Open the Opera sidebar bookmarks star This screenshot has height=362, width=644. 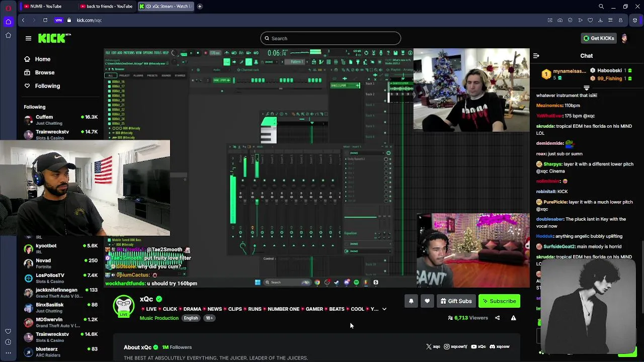8,35
